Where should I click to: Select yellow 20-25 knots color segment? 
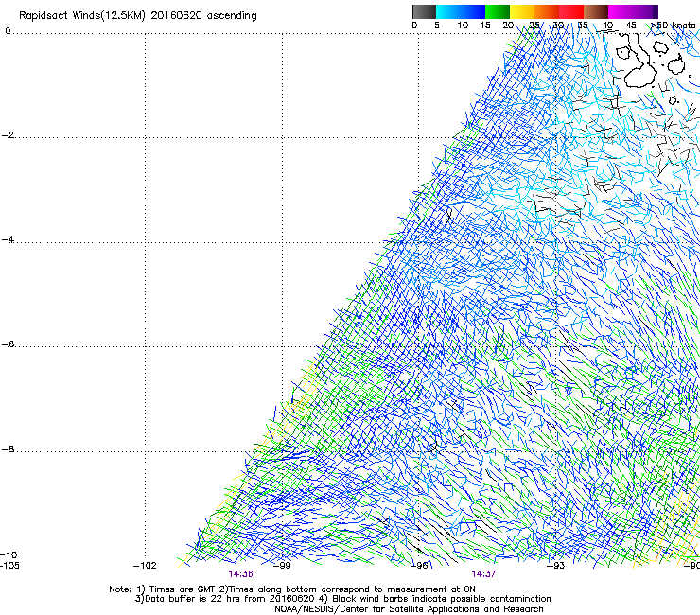522,11
